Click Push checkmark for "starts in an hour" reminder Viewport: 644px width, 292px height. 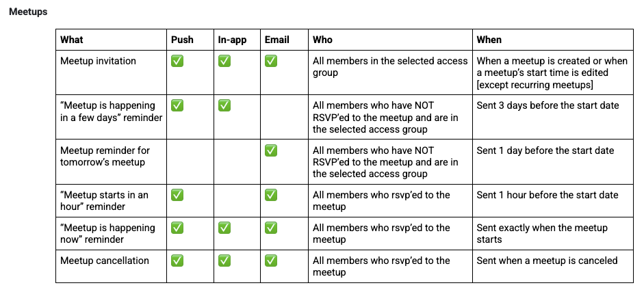[x=177, y=195]
